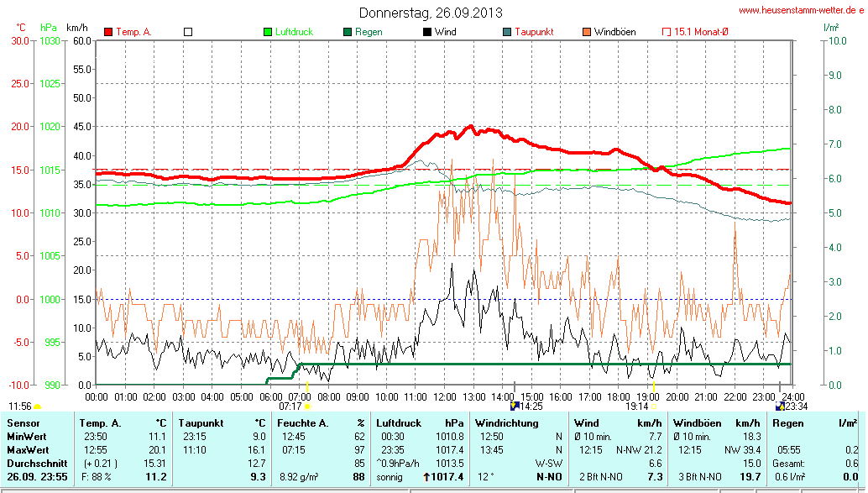868x493 pixels.
Task: Select the Feuchte A. column header
Action: tap(303, 423)
